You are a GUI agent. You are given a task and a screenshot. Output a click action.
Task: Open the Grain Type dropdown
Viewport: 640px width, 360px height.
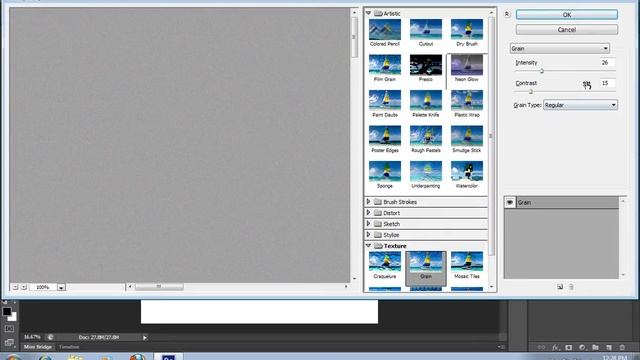pyautogui.click(x=580, y=105)
